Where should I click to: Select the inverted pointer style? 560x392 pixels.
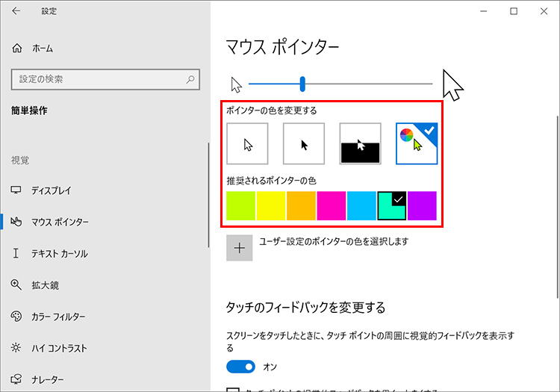coord(361,144)
